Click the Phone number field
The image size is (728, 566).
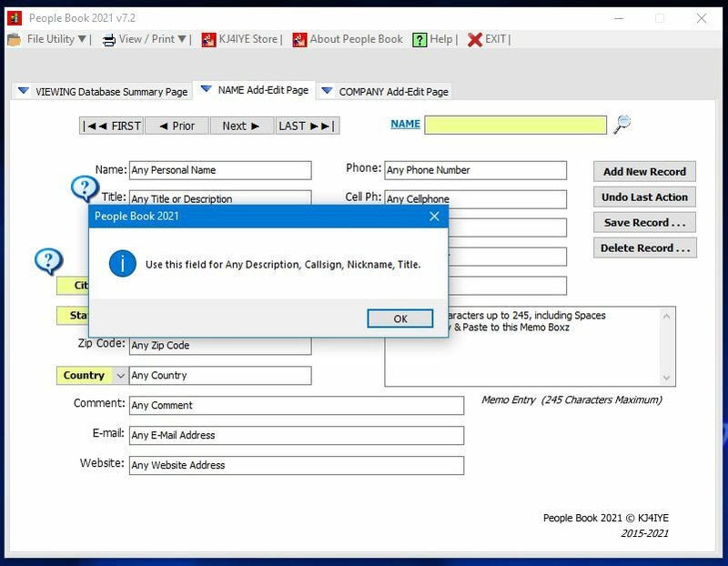[x=475, y=170]
